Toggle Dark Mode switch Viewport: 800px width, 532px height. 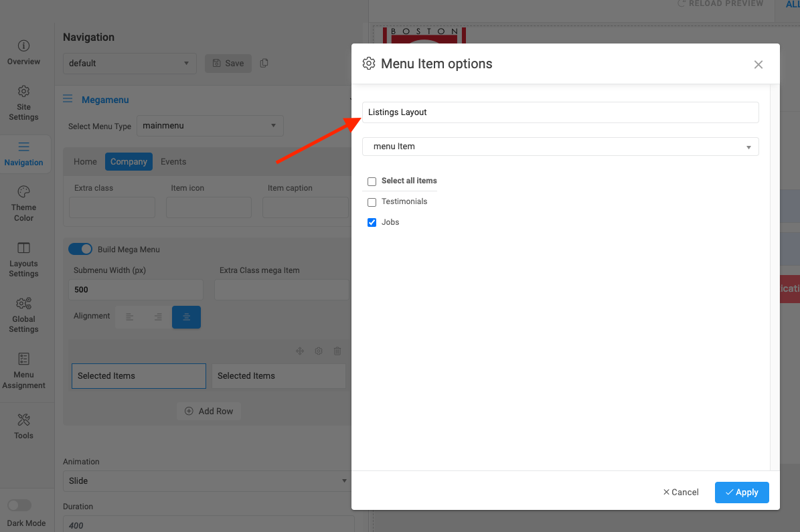(x=19, y=505)
